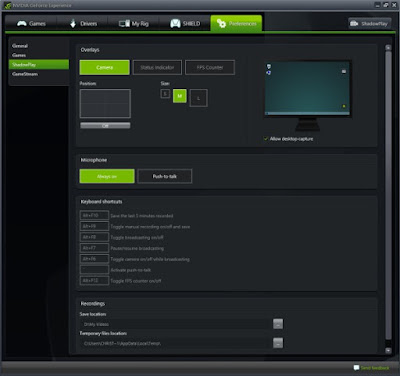
Task: Click 'Save the last 5 minutes recorded' text
Action: (142, 216)
